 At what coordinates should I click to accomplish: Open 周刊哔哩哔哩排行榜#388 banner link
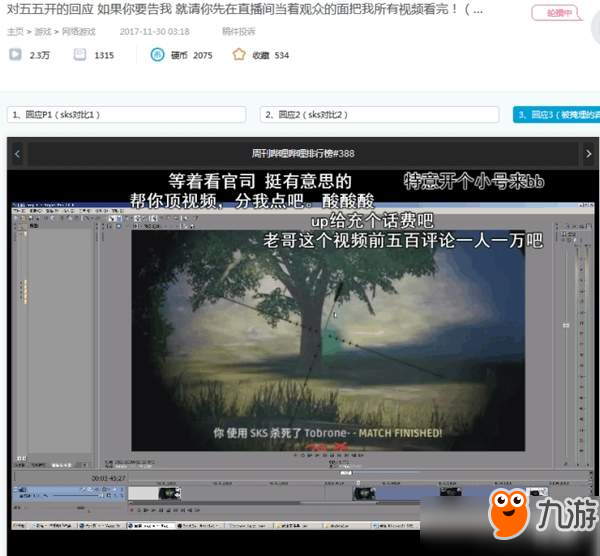tap(303, 154)
